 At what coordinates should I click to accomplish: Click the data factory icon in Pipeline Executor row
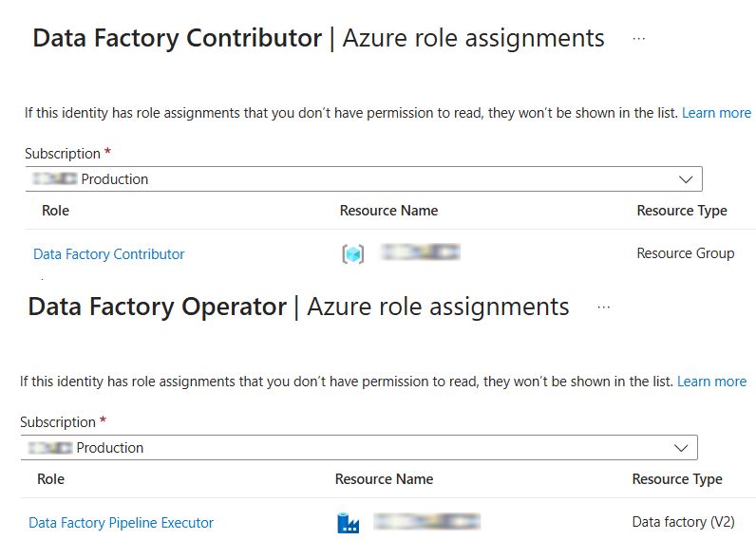click(x=349, y=523)
